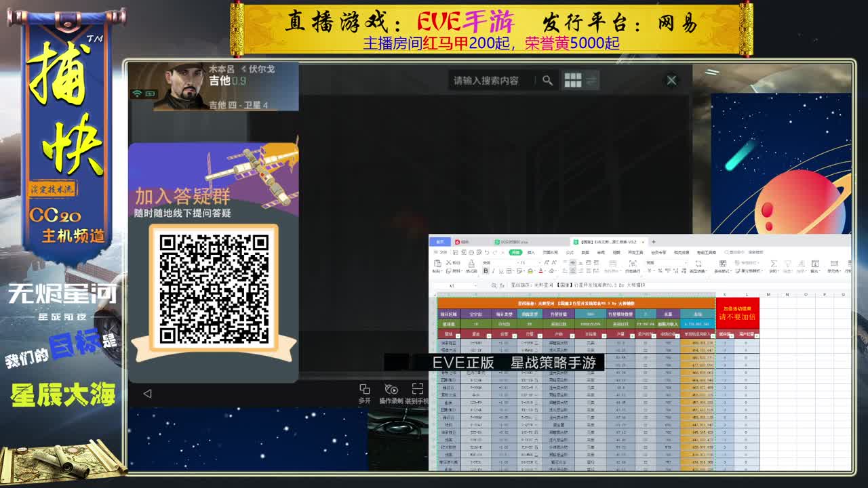Click the fx insert function icon
The height and width of the screenshot is (488, 868).
pyautogui.click(x=502, y=285)
